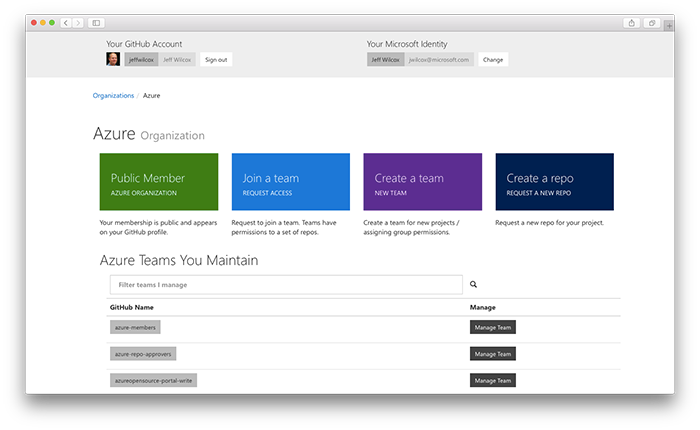
Task: Click the Your Microsoft Identity heading
Action: 407,44
